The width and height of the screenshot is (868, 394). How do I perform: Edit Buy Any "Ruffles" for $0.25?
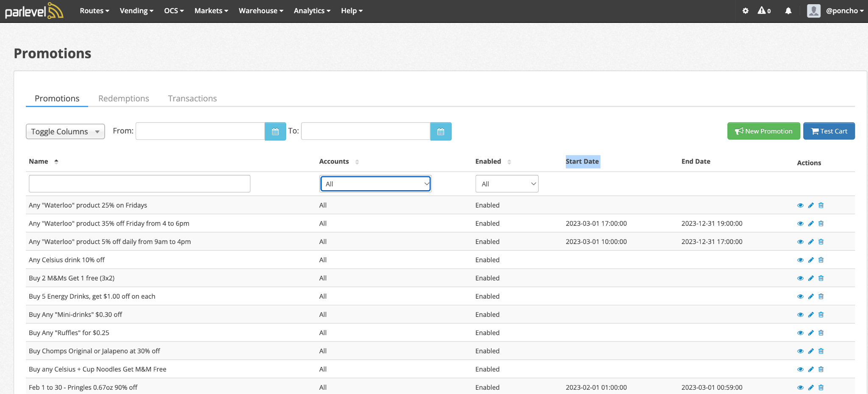[811, 333]
